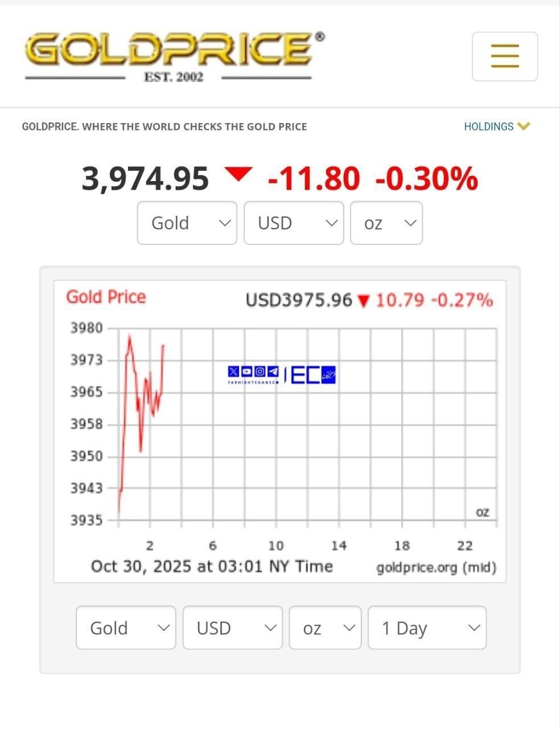Open the top oz unit dropdown
This screenshot has width=560, height=729.
[x=386, y=223]
